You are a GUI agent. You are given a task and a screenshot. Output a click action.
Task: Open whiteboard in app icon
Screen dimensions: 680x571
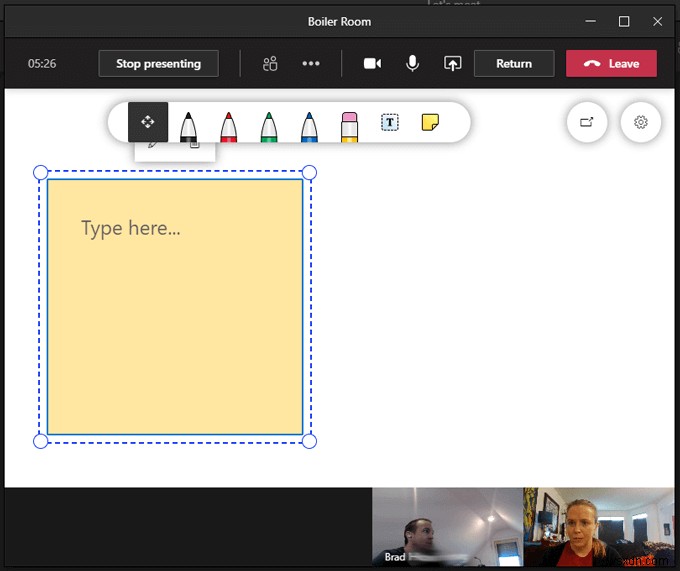point(587,122)
